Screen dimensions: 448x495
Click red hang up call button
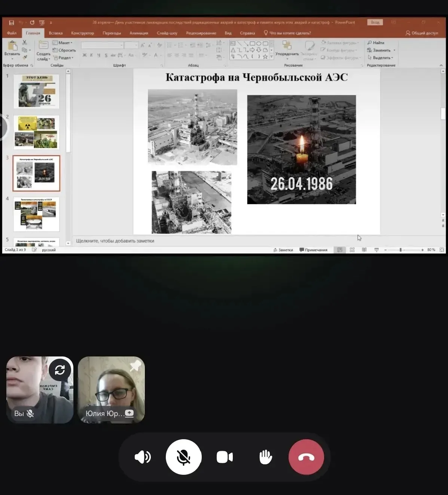coord(306,457)
